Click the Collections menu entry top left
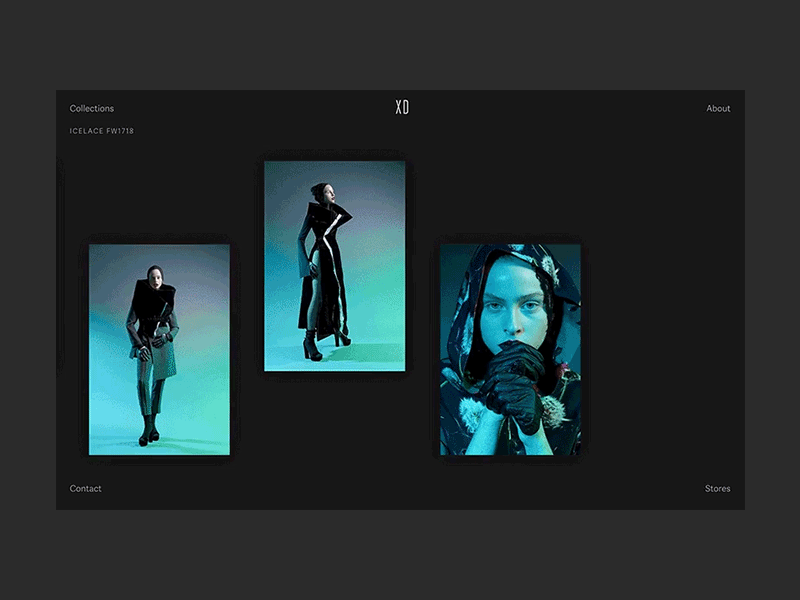The height and width of the screenshot is (600, 800). click(x=91, y=108)
